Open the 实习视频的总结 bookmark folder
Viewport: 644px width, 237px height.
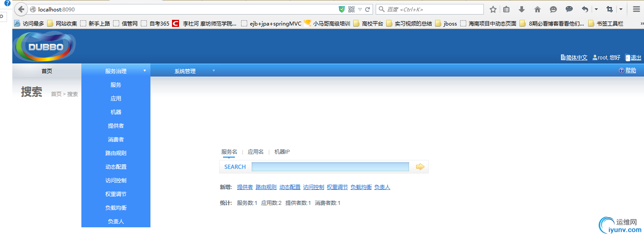pos(409,23)
